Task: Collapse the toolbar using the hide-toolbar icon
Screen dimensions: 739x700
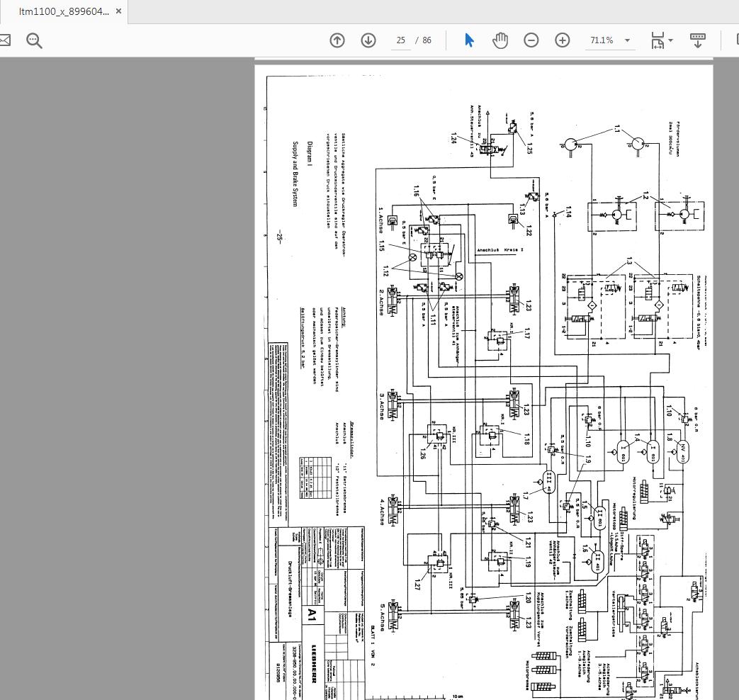Action: pos(698,40)
